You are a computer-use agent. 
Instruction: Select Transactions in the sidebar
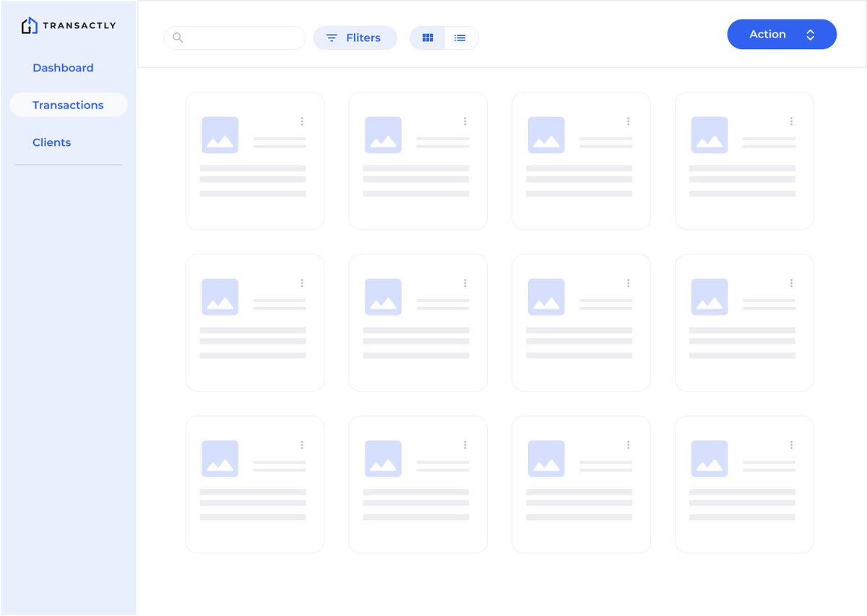(x=68, y=105)
